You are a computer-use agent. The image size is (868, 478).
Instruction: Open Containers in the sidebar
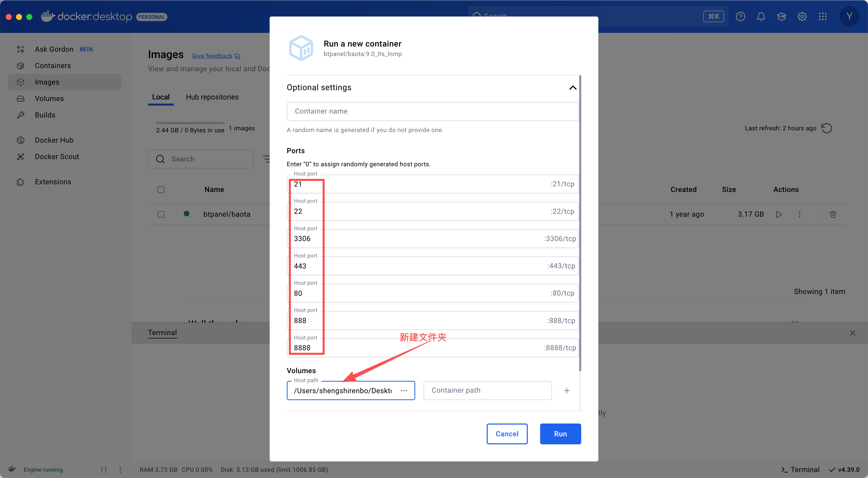coord(53,66)
